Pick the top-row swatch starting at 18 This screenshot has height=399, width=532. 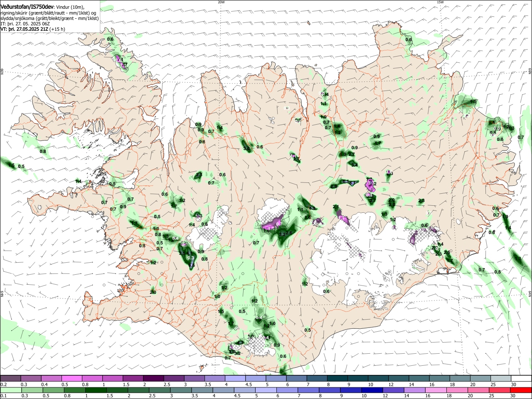click(460, 378)
